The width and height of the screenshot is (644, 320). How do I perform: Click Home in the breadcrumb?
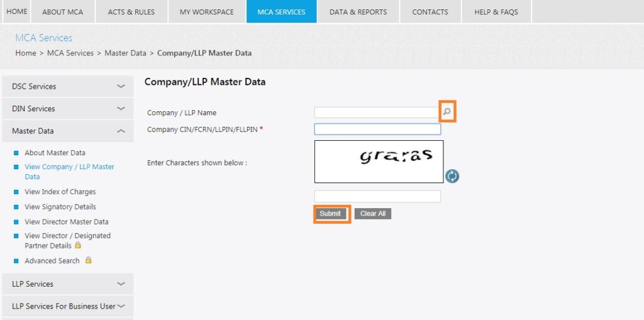pyautogui.click(x=25, y=53)
